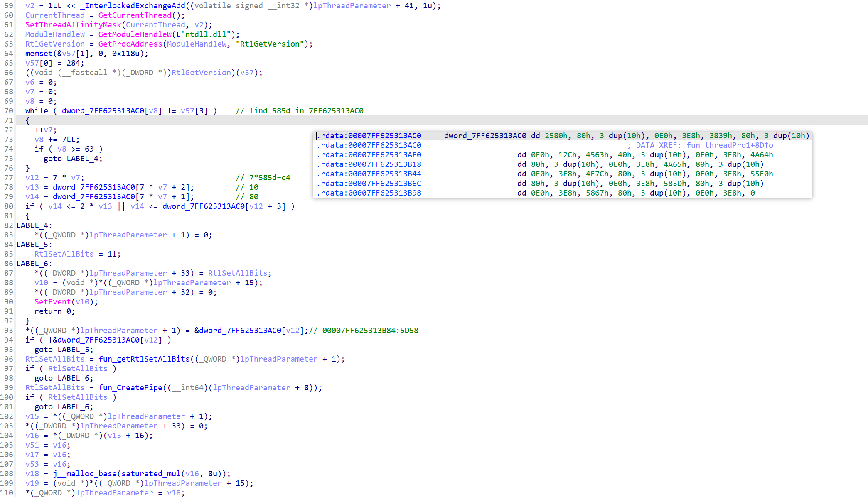Screen dimensions: 868x497
Task: Select SetThreadAffinityMask function name on line 61
Action: [73, 25]
